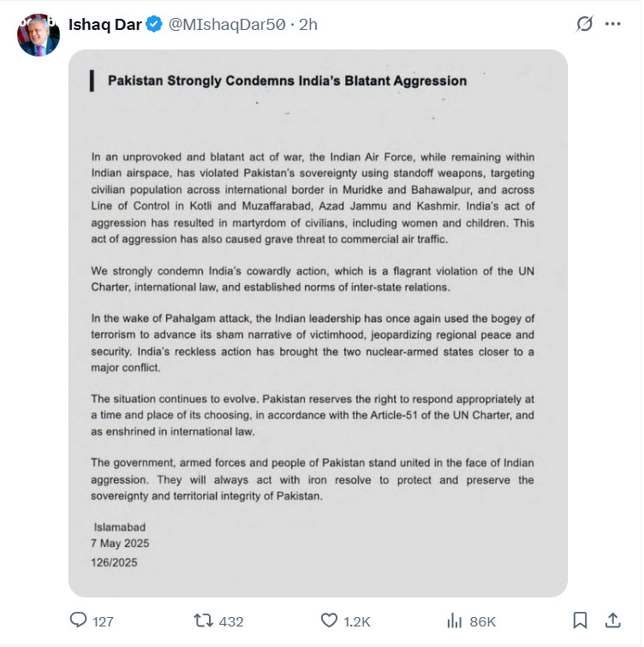Click the 86K views count
This screenshot has width=644, height=647.
482,621
